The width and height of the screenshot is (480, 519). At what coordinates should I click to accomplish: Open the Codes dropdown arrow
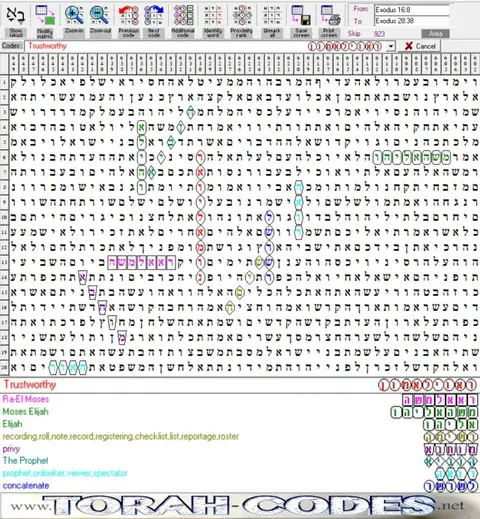tap(391, 46)
